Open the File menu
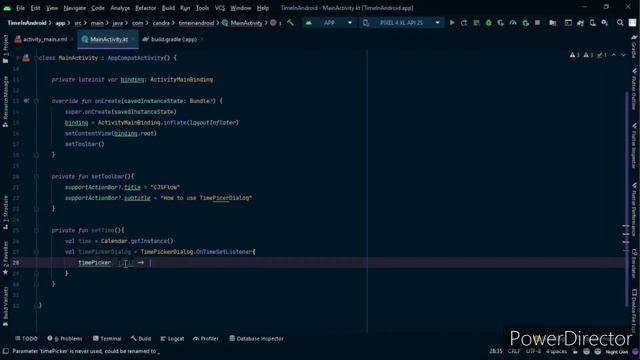 tap(20, 8)
